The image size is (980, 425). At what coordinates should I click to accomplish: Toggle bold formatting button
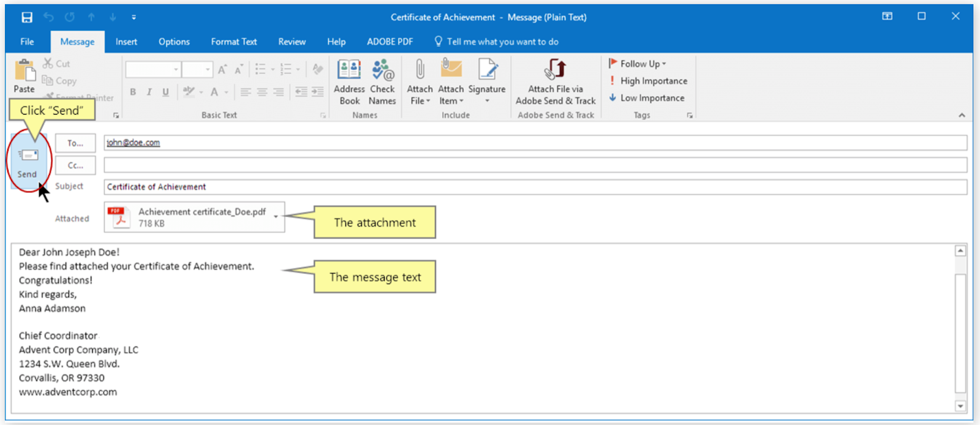click(x=133, y=92)
